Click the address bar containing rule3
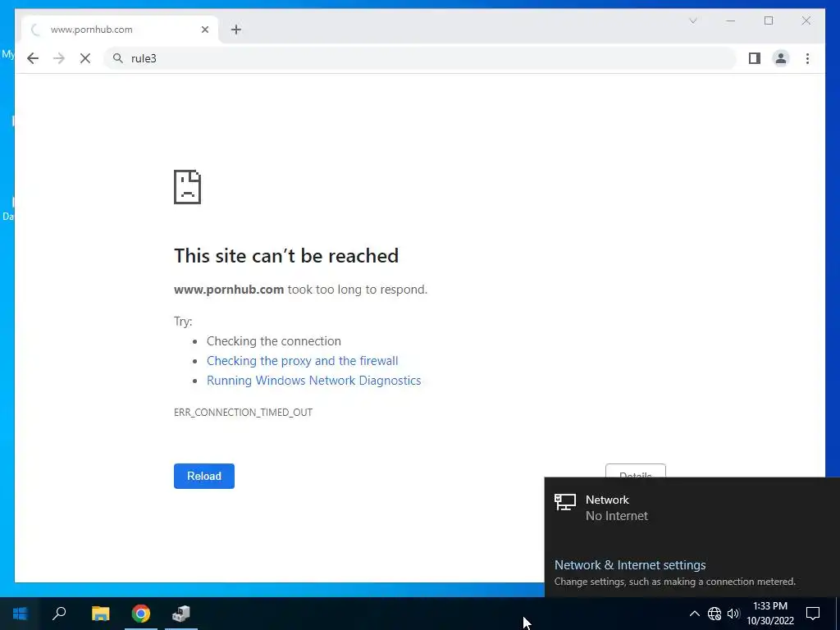 click(x=420, y=58)
